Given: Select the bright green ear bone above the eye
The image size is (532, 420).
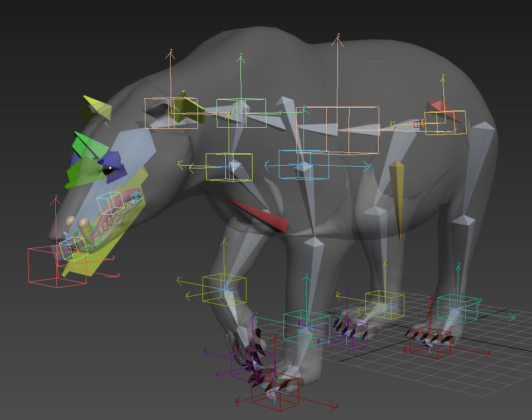Looking at the screenshot, I should click(x=88, y=146).
